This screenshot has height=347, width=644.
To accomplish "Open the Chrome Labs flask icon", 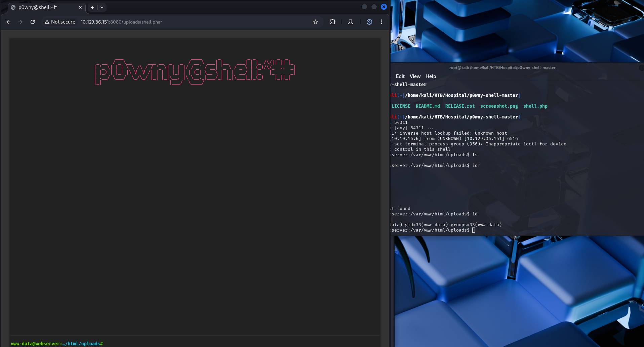I will point(351,22).
